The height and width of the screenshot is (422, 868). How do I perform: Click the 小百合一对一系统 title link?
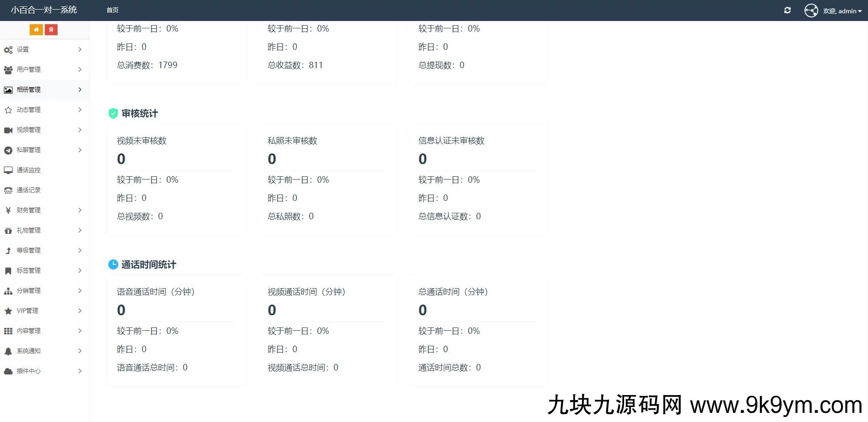[x=44, y=10]
